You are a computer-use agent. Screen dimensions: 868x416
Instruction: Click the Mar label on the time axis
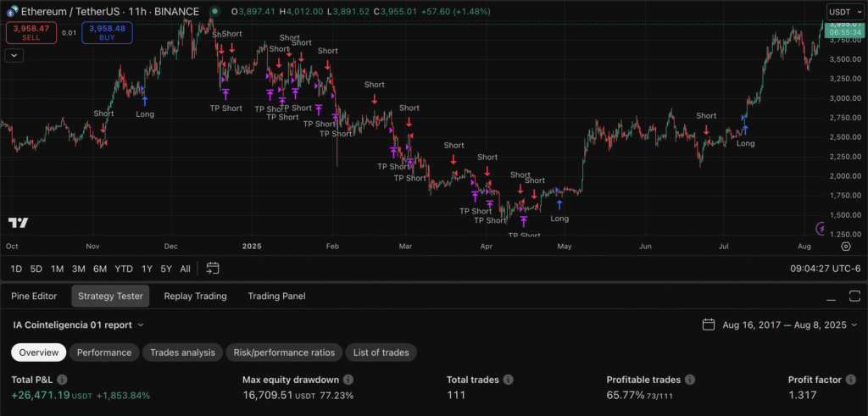click(x=406, y=247)
